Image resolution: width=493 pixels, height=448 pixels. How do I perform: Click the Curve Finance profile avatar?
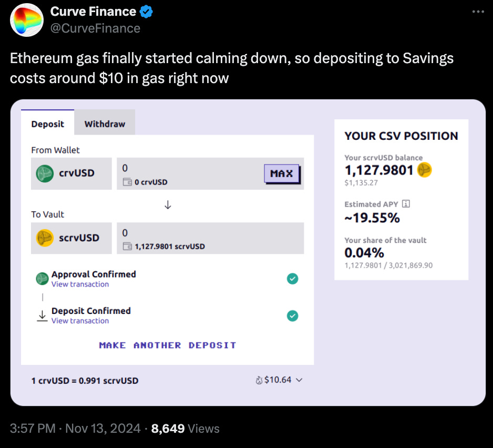point(27,20)
